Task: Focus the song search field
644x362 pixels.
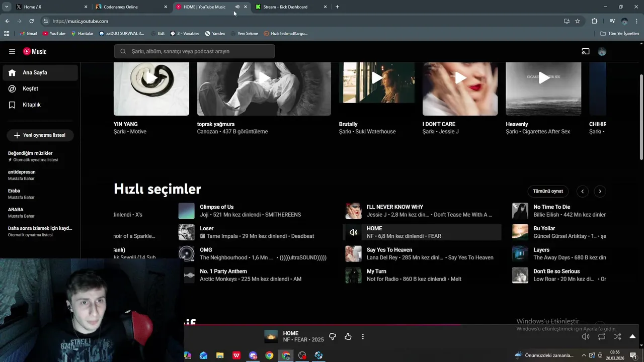Action: click(x=195, y=51)
